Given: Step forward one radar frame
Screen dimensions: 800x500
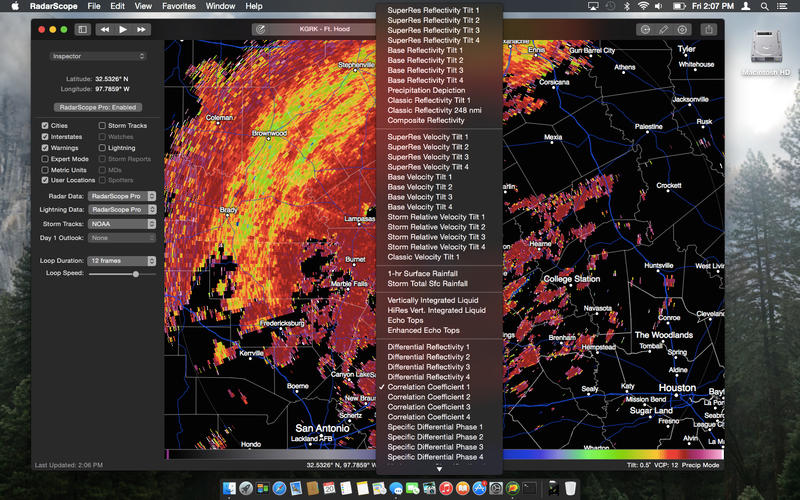Looking at the screenshot, I should coord(141,30).
